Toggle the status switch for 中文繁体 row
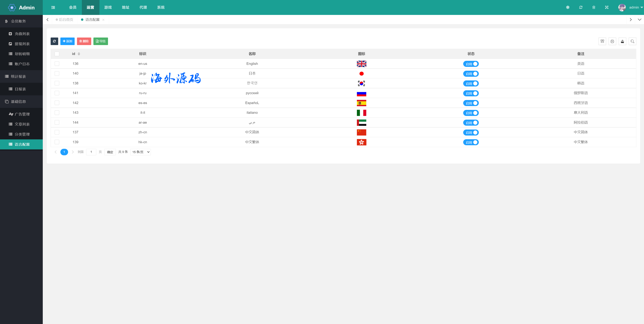 coord(471,142)
